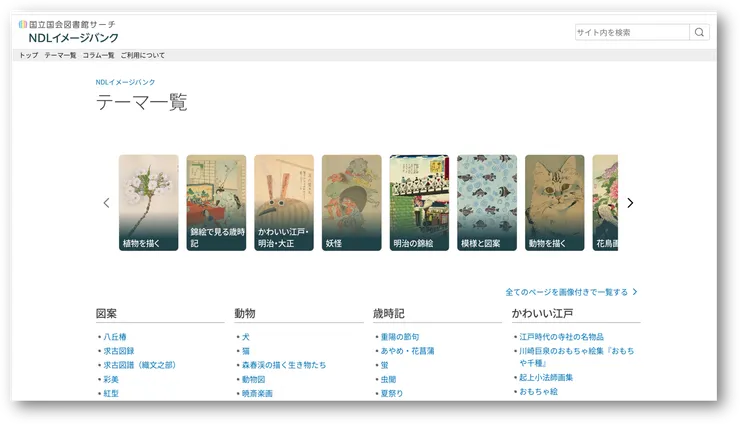Open the 犬 link under 動物

click(x=245, y=337)
